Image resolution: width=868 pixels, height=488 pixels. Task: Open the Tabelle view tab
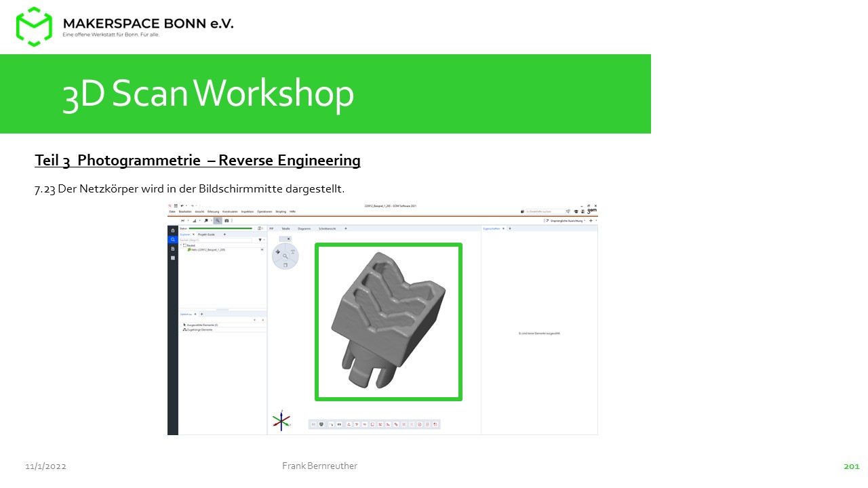pyautogui.click(x=285, y=228)
